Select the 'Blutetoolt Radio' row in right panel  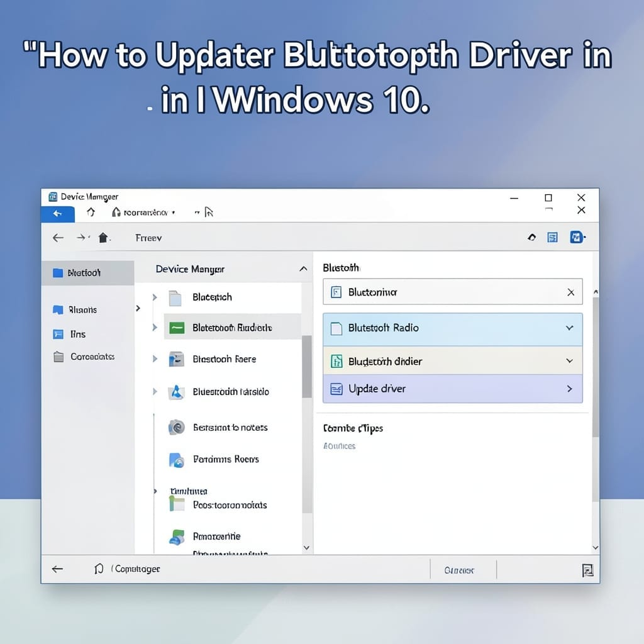coord(452,328)
